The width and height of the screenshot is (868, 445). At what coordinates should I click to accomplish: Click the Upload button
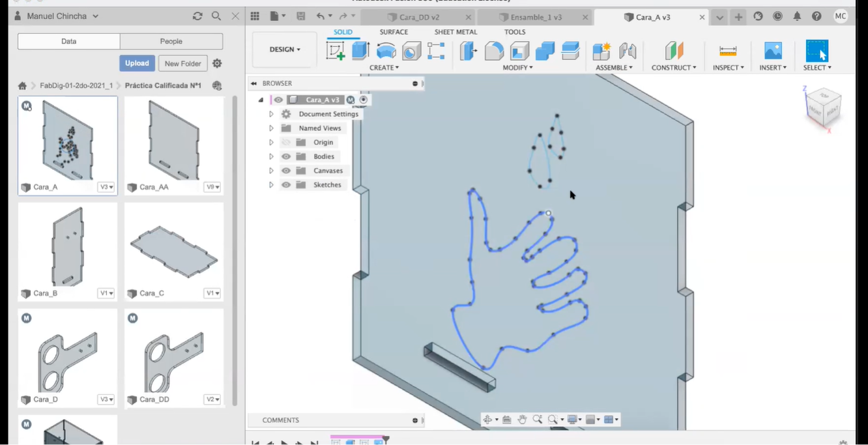137,63
